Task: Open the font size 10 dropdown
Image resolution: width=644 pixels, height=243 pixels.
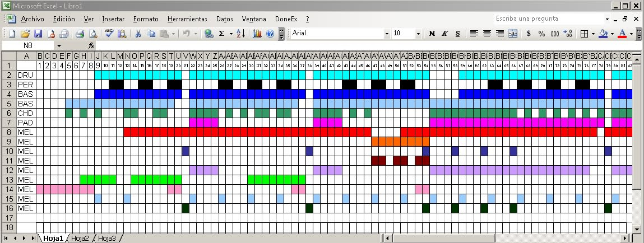Action: 418,34
